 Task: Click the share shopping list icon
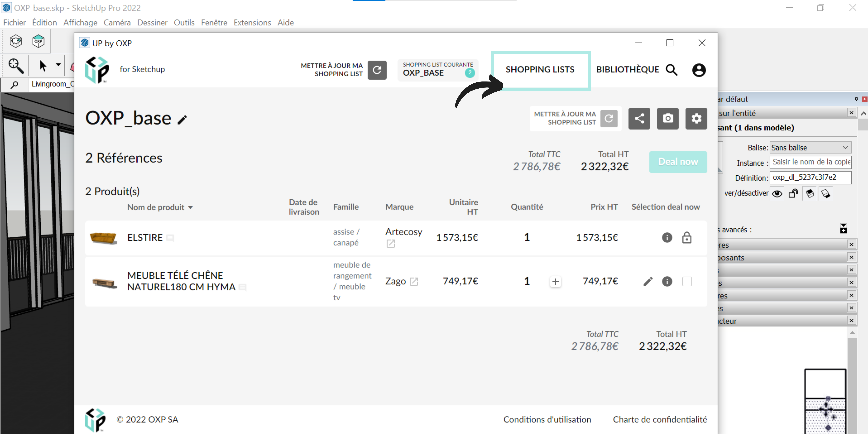click(x=639, y=118)
